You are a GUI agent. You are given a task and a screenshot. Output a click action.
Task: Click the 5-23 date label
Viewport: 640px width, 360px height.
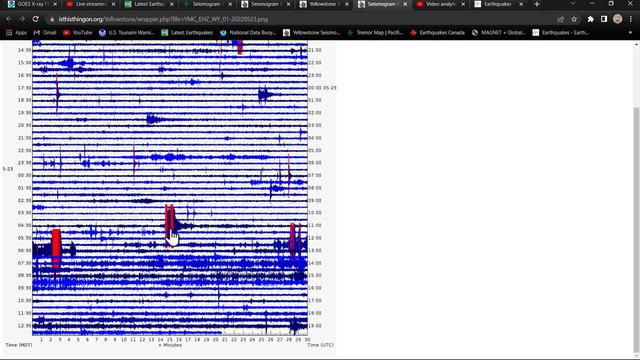tap(8, 169)
